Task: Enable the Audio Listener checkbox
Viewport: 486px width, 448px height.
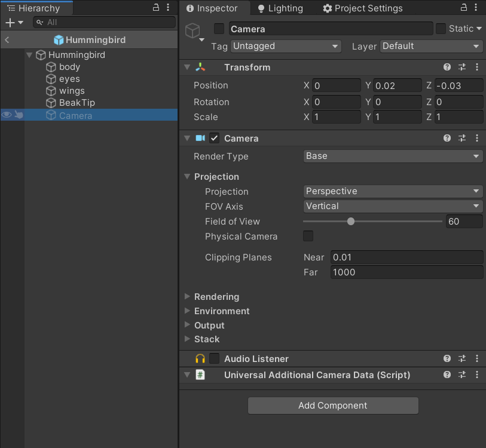Action: (214, 358)
